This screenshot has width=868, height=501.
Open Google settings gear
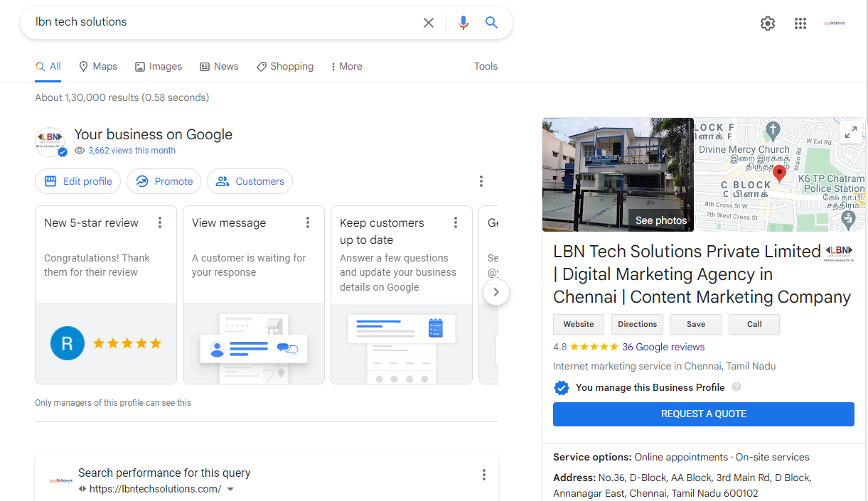click(x=768, y=23)
